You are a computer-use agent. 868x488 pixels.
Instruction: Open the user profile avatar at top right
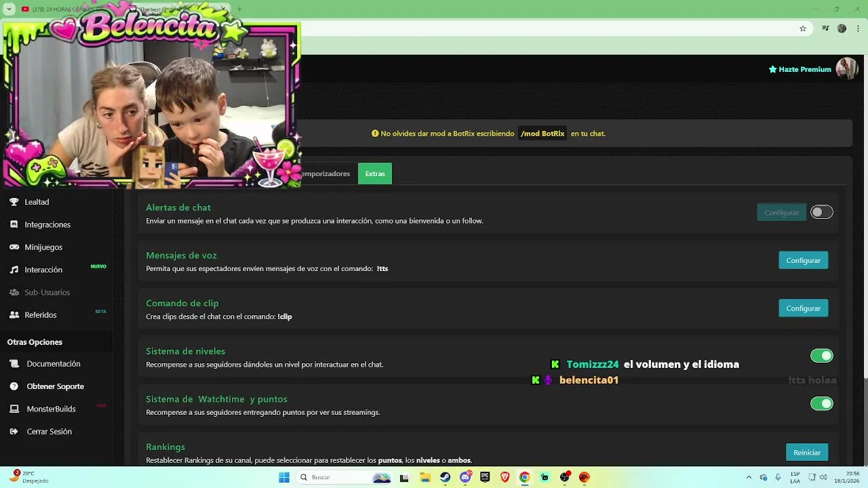[x=846, y=68]
